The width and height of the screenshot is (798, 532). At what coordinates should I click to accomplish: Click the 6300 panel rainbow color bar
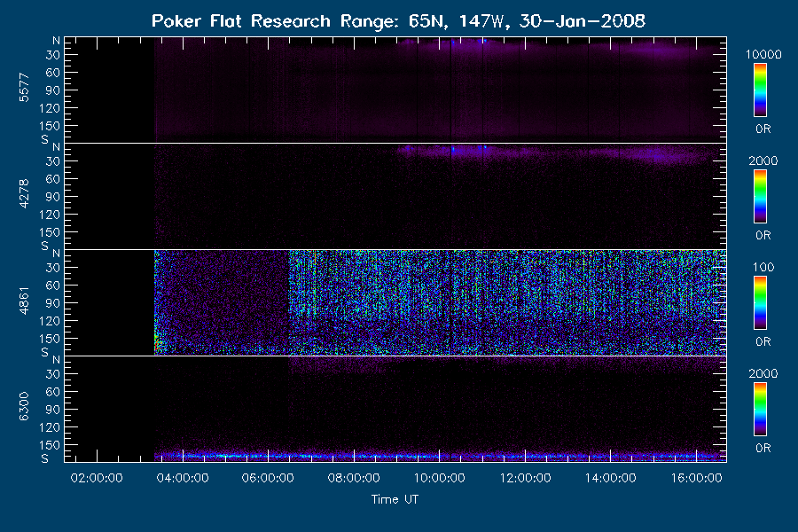(761, 410)
